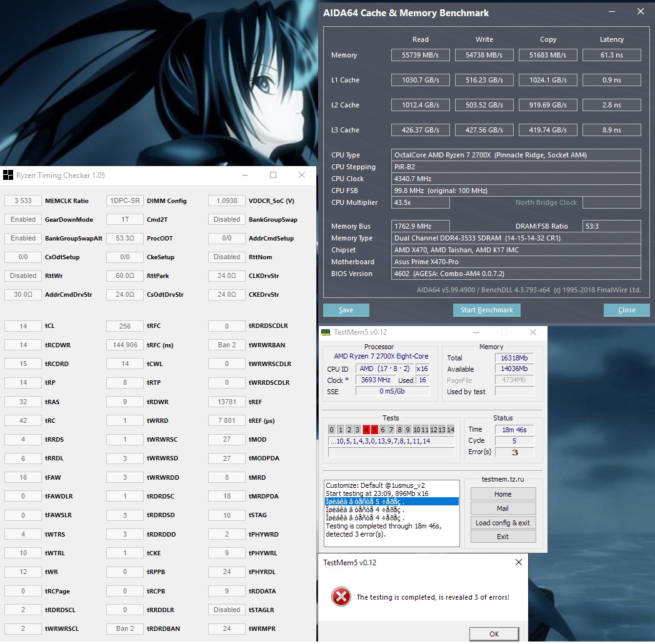Screen dimensions: 655x644
Task: Close the Ryzen Timing Checker window
Action: [x=302, y=176]
